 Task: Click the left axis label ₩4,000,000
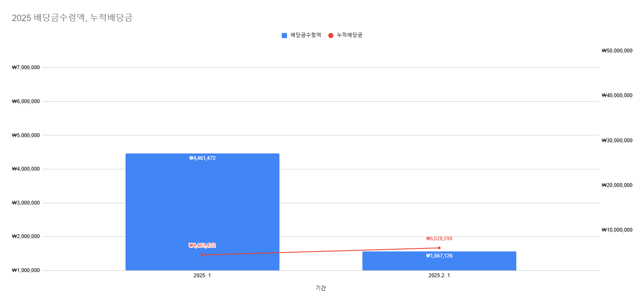click(x=26, y=169)
